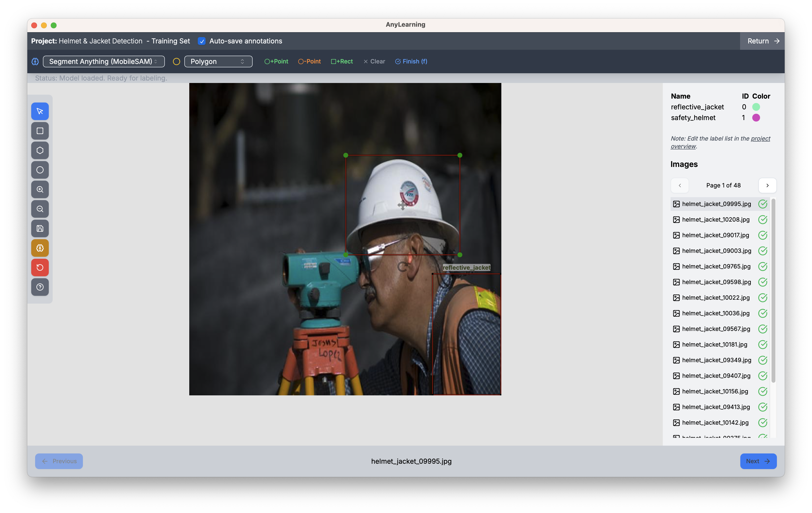Open helmet_jacket_09598.jpg in the image list
Screen dimensions: 812x513
716,282
